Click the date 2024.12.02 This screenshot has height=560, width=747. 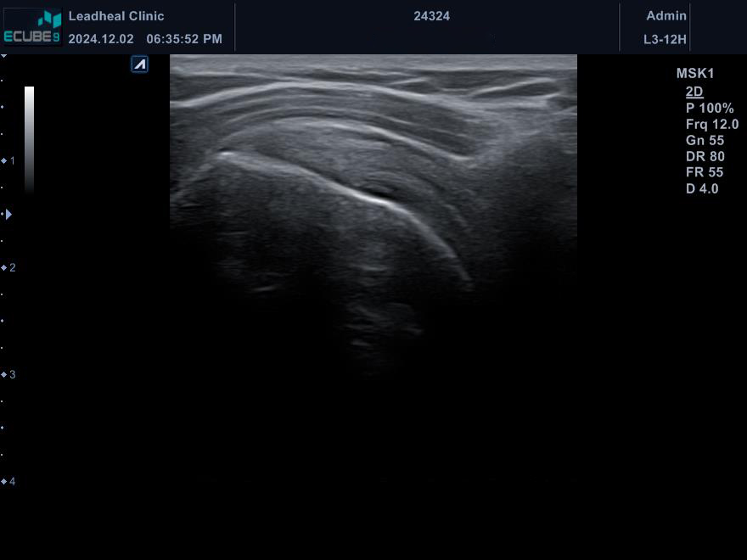point(101,39)
